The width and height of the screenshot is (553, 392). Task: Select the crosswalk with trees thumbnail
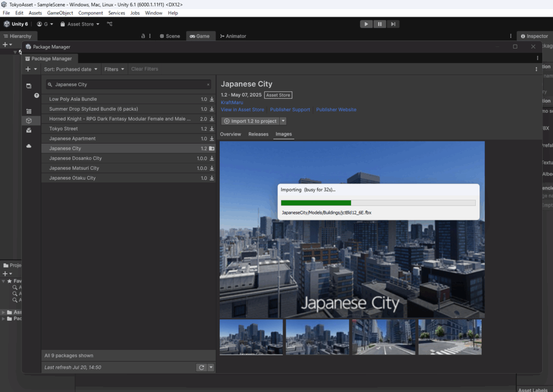(x=450, y=337)
